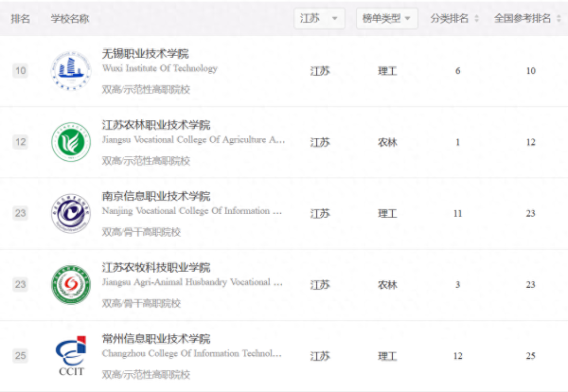Open 常州信息职业技术学院 school page

[156, 339]
